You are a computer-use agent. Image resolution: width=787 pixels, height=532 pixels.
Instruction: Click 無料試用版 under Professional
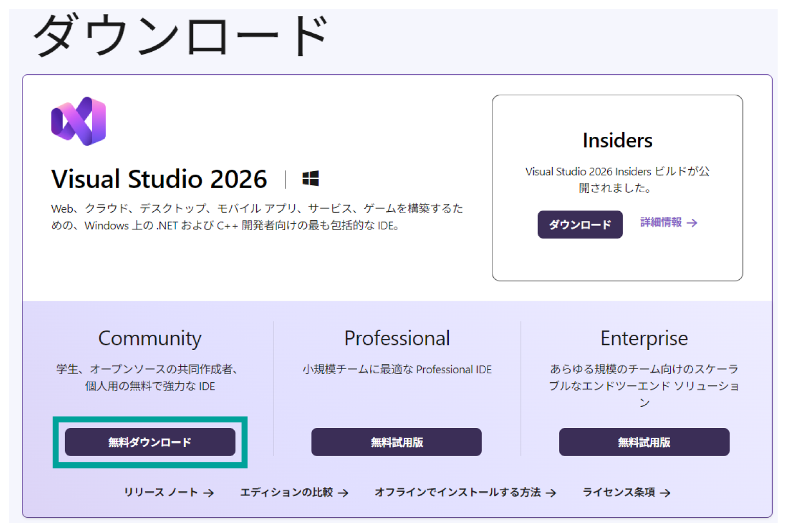[396, 442]
